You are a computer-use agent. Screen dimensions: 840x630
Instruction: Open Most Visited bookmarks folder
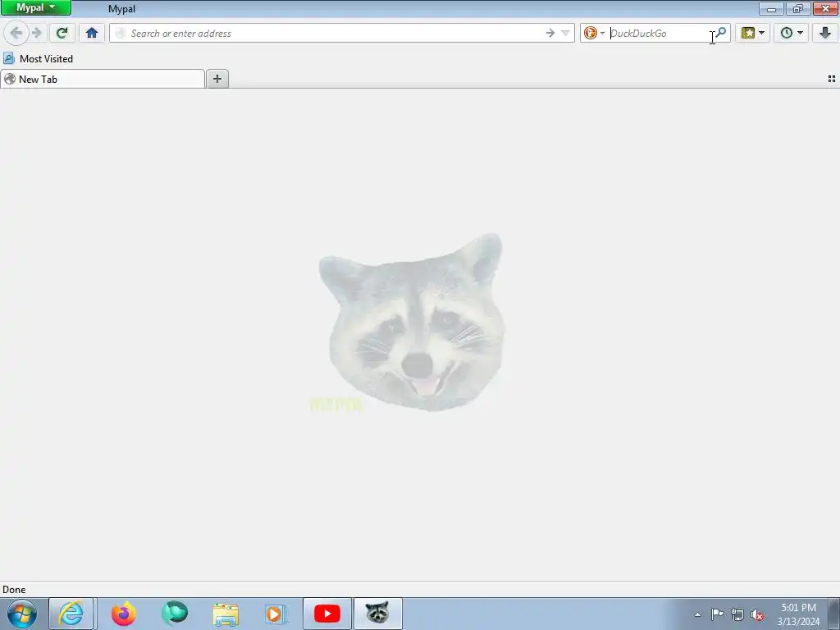click(x=38, y=58)
